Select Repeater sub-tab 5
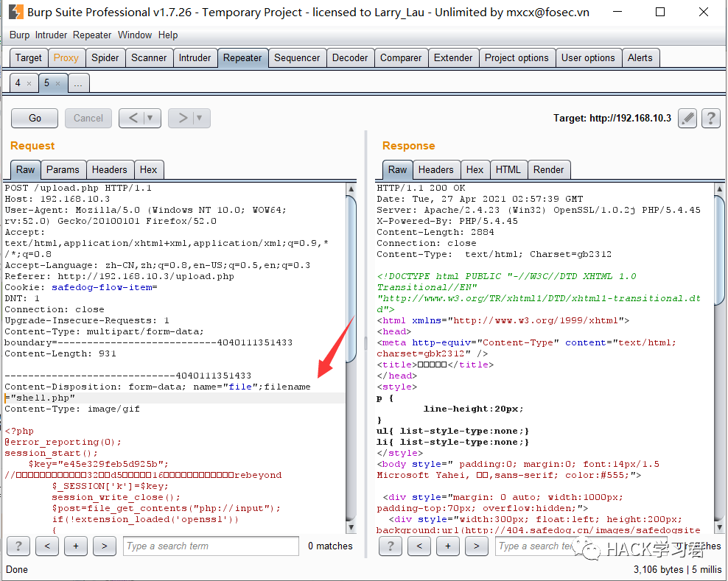The image size is (728, 581). point(46,83)
